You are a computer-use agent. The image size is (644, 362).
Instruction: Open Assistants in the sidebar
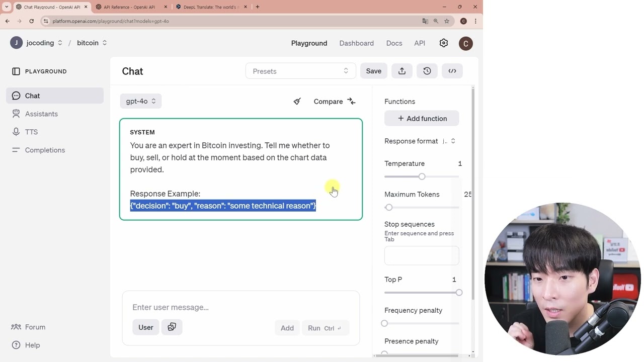click(55, 114)
